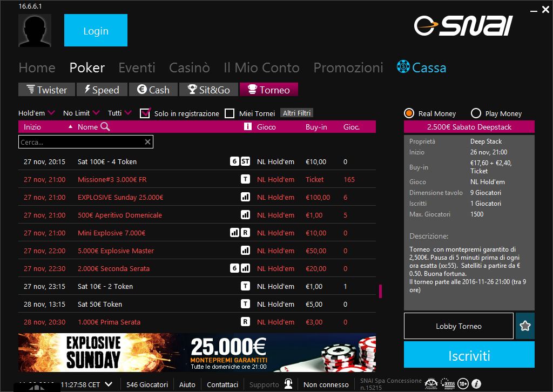The image size is (553, 392).
Task: Click the tournament list scrollbar handle
Action: tap(381, 291)
